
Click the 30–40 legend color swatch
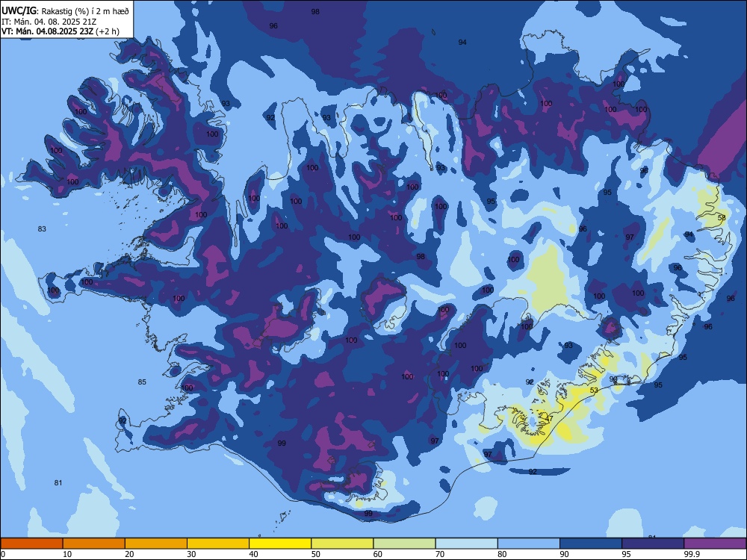pos(218,544)
